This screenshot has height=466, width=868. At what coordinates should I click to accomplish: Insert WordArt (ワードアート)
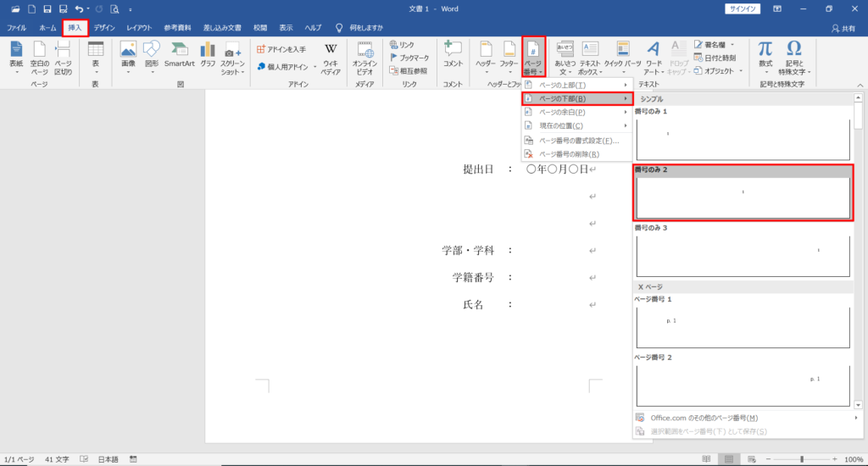[x=654, y=58]
